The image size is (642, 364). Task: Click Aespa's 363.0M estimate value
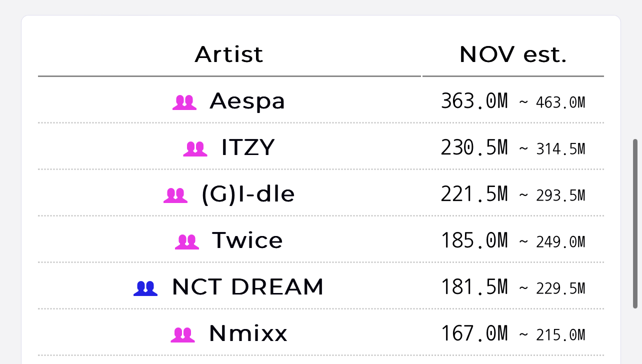coord(474,101)
